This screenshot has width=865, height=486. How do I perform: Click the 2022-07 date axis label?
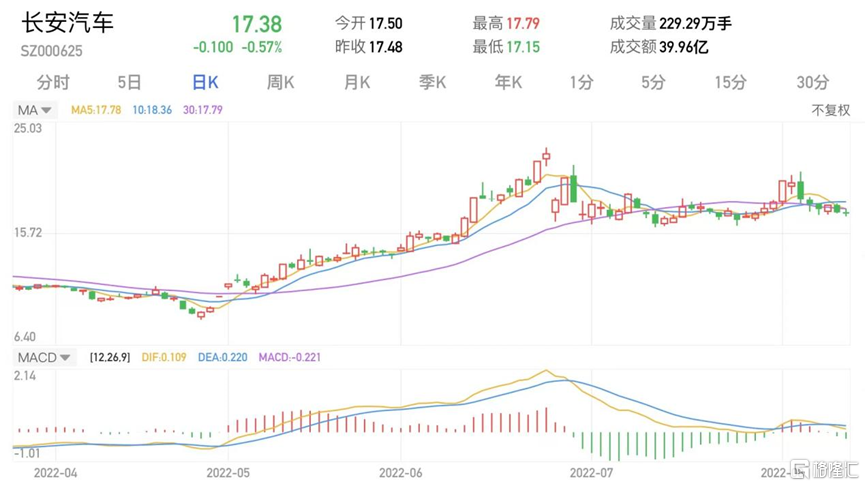(591, 473)
